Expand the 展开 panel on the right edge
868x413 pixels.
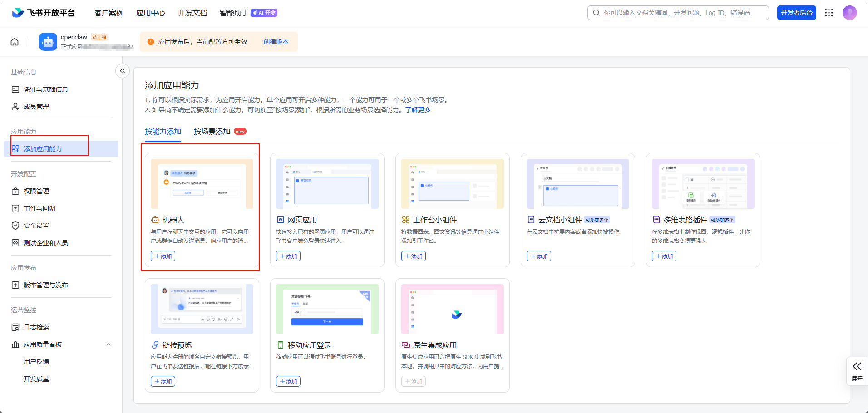857,371
